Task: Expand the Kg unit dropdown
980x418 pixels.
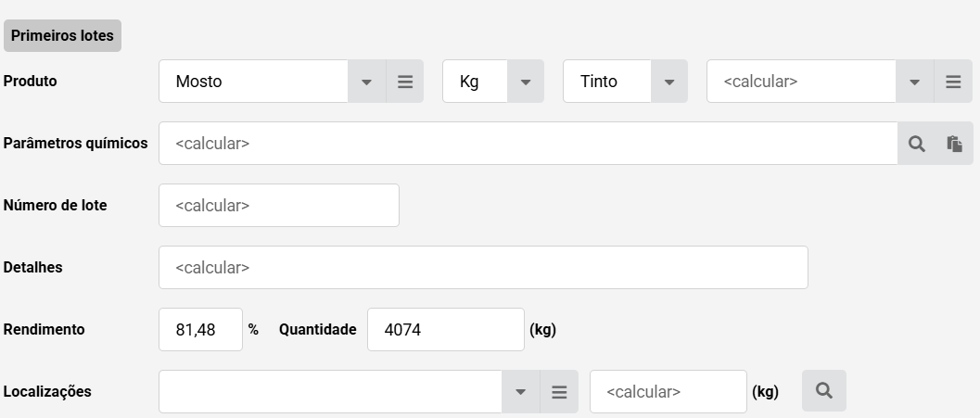Action: pos(526,82)
